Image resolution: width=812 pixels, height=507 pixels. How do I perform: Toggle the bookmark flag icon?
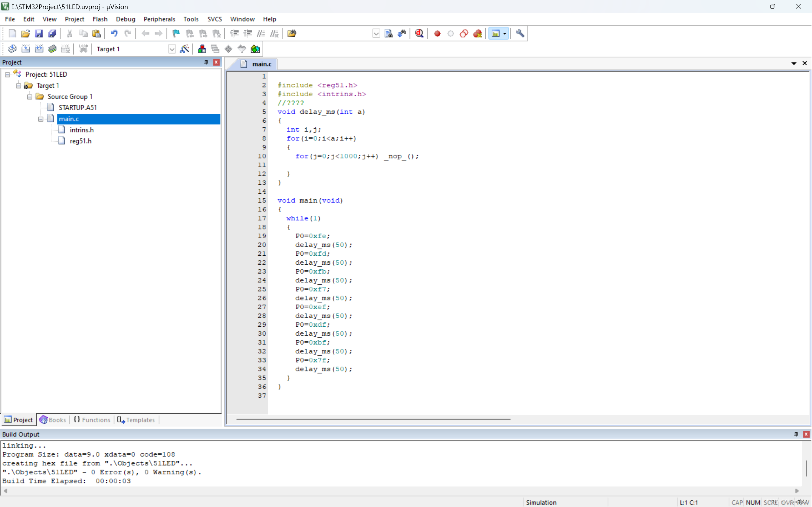176,34
